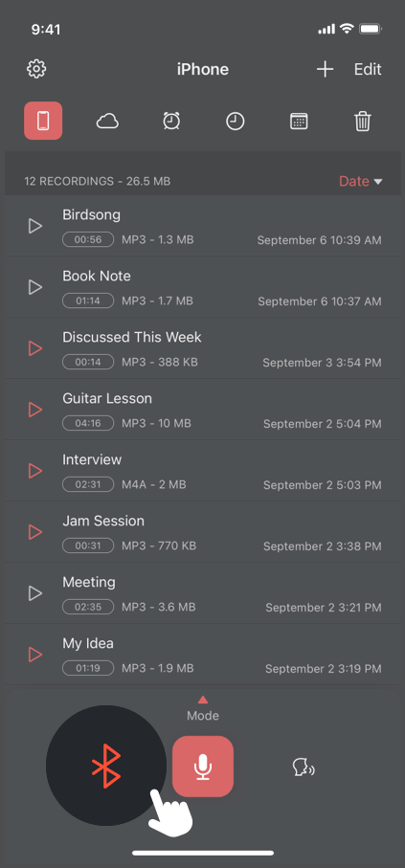405x868 pixels.
Task: Open settings via the gear icon
Action: pos(36,69)
